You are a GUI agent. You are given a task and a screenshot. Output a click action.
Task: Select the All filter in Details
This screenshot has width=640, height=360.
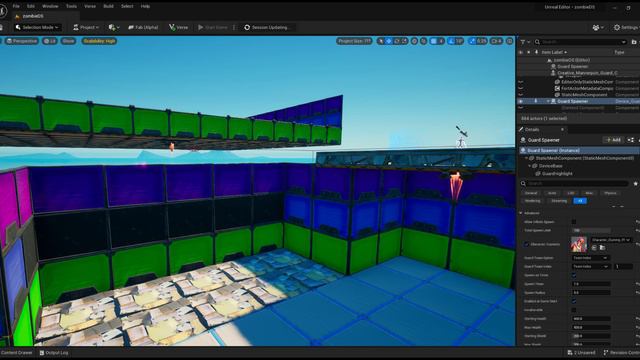(580, 201)
